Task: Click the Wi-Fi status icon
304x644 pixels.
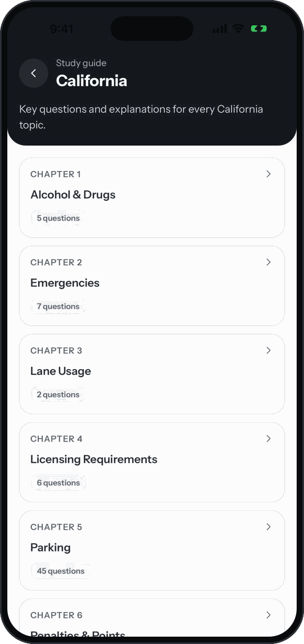Action: 238,29
